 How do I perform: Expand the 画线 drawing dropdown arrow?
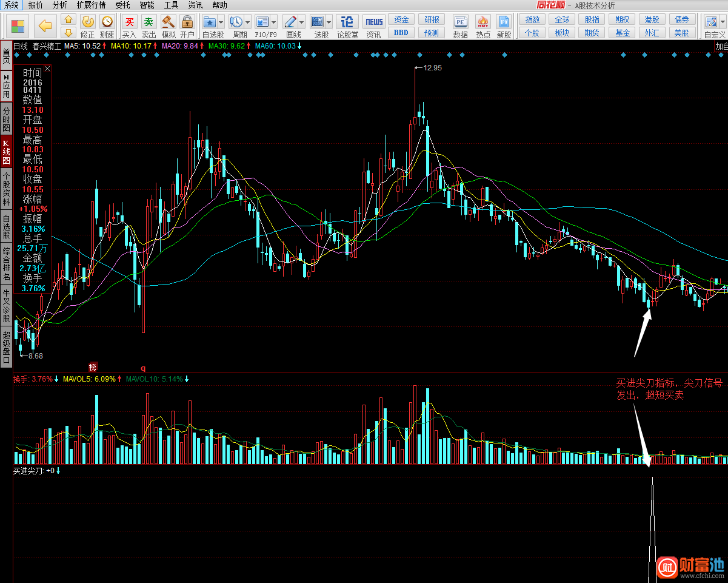click(x=301, y=22)
